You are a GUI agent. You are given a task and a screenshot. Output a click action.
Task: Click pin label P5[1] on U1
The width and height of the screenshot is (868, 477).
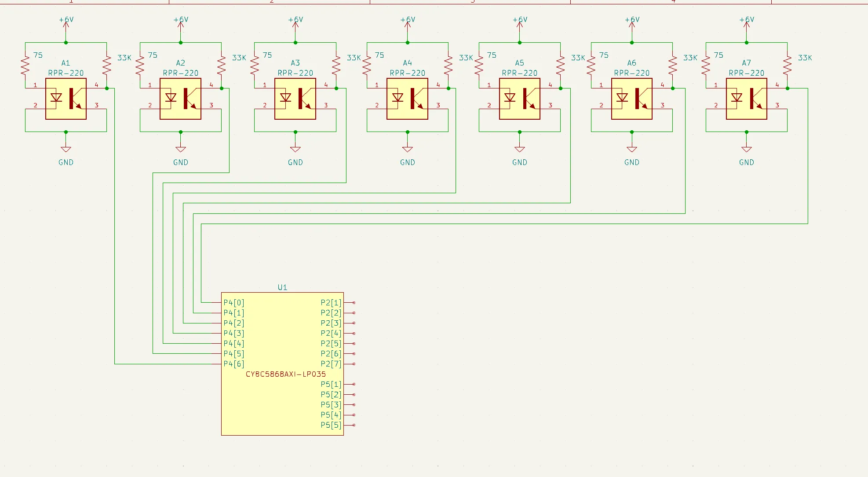(x=331, y=385)
